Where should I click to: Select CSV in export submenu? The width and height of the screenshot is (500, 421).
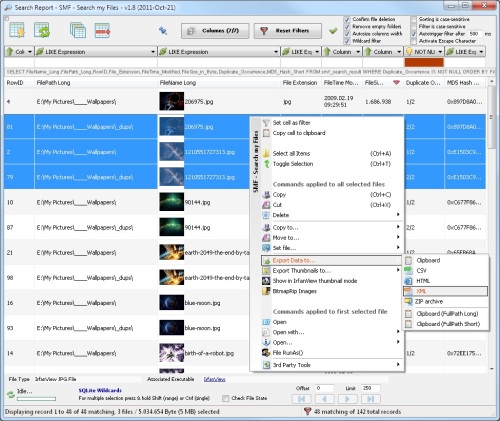coord(445,271)
